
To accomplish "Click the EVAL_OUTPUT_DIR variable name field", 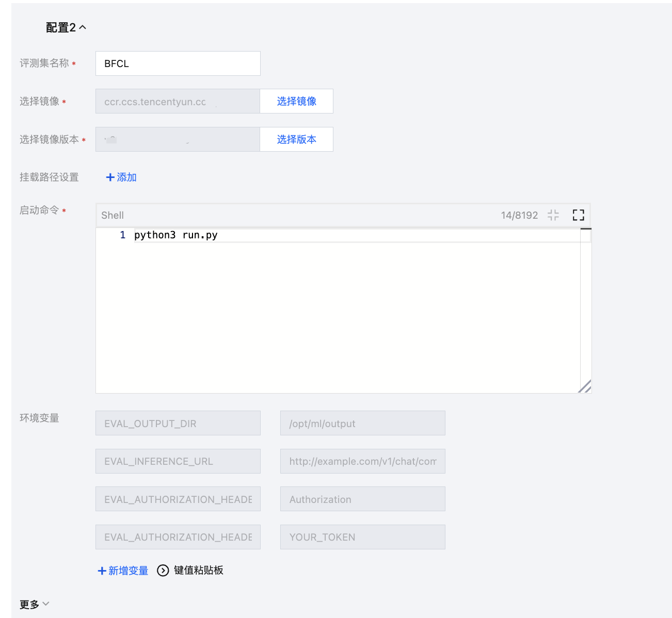I will pos(178,424).
